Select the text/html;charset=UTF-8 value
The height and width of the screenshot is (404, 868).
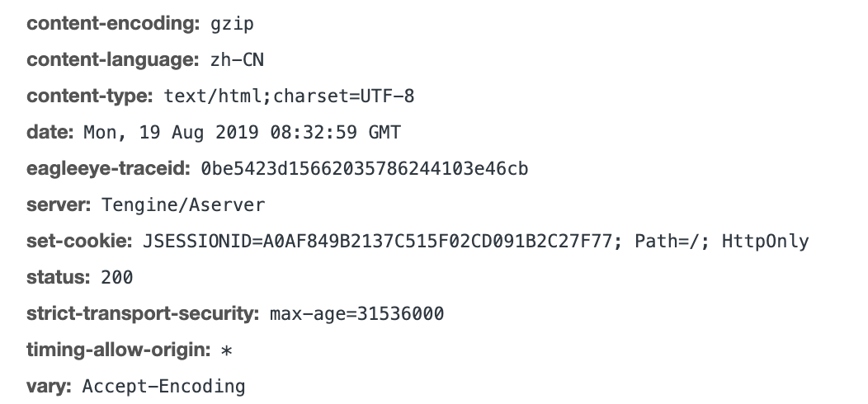pyautogui.click(x=289, y=96)
